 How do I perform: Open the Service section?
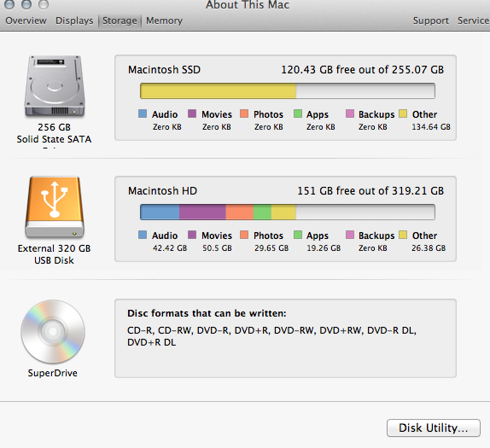(473, 20)
